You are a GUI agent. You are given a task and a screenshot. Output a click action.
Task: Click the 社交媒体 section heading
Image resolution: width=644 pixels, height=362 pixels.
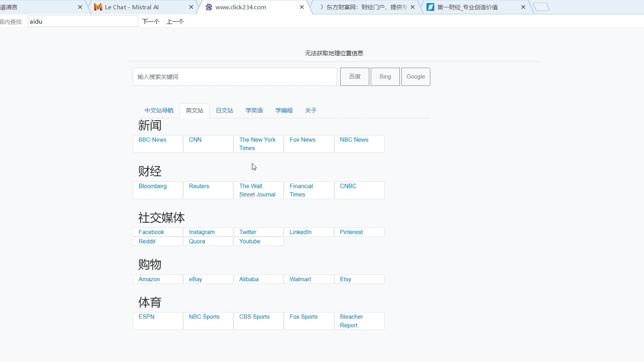pos(161,218)
